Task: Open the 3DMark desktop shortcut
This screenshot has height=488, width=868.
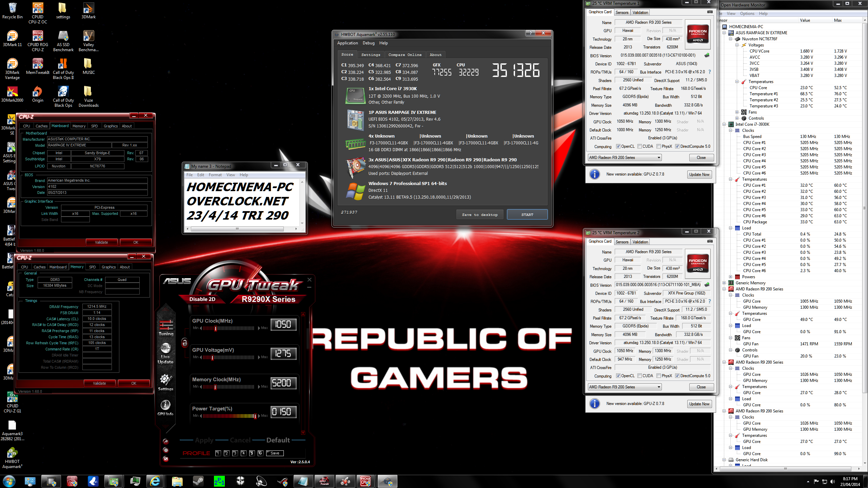Action: click(x=88, y=11)
